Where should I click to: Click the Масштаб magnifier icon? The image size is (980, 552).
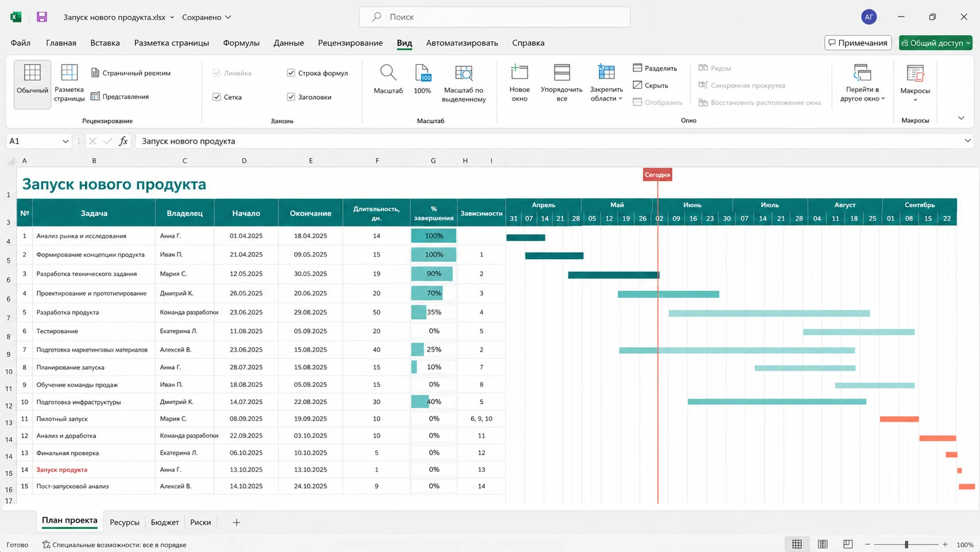click(388, 73)
